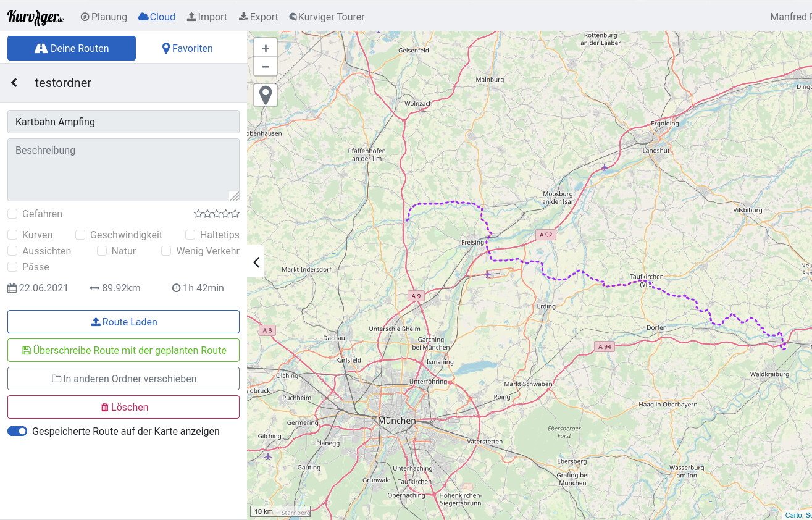Click the Erding label on the map
The image size is (812, 520).
pyautogui.click(x=546, y=306)
